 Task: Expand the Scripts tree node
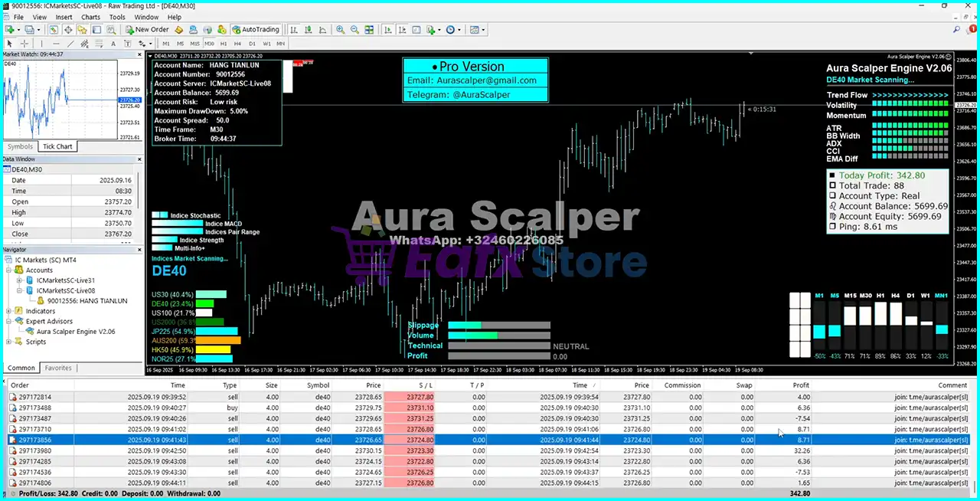click(8, 342)
